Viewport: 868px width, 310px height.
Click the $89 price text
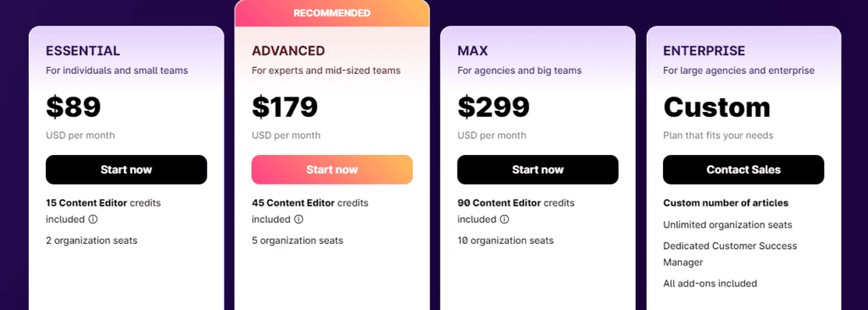coord(74,108)
